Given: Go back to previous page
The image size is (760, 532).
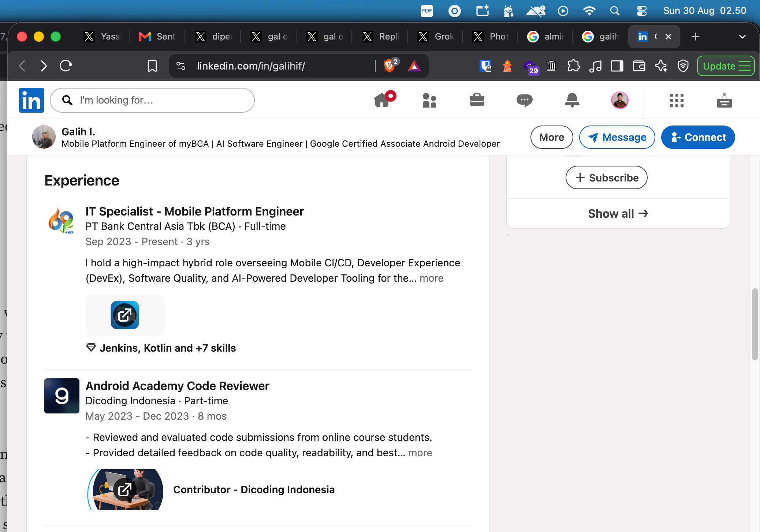Looking at the screenshot, I should 22,66.
